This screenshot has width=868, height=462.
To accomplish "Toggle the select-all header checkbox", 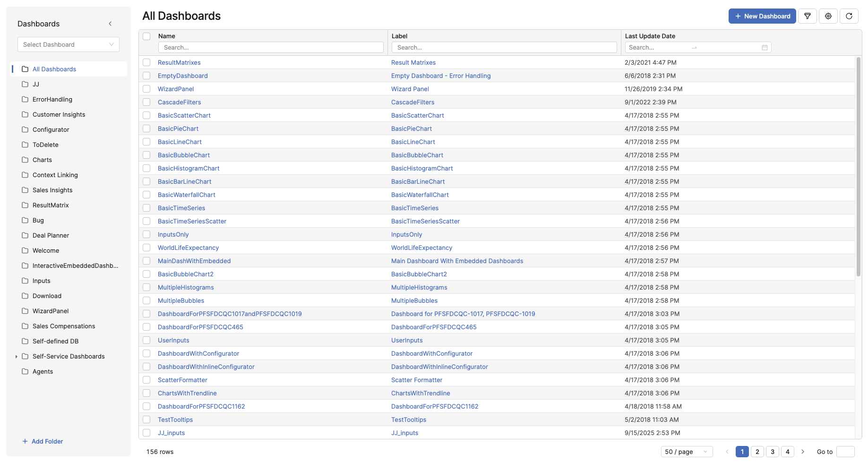I will 146,36.
